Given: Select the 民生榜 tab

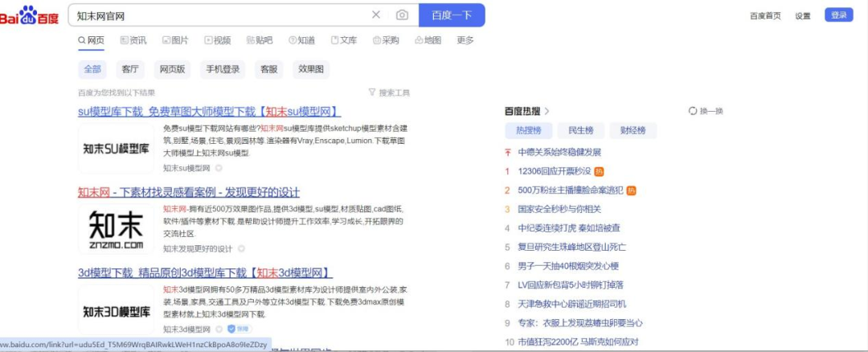Looking at the screenshot, I should (x=581, y=131).
